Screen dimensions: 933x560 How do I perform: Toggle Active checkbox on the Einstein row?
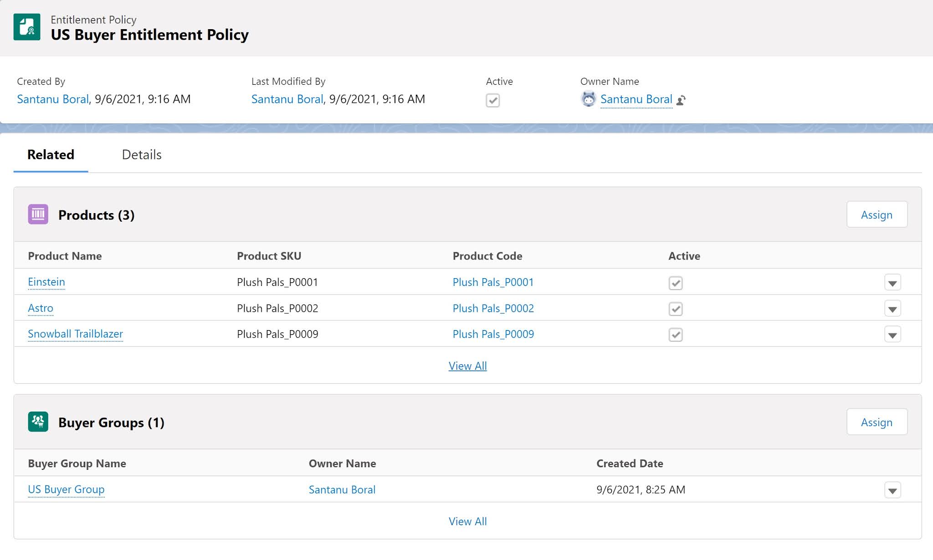676,283
